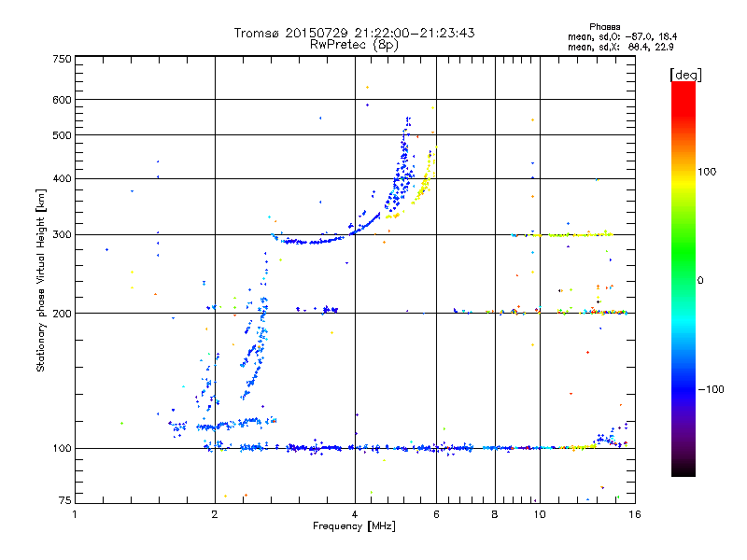This screenshot has height=560, width=747.
Task: Click the '400' label on the height axis
Action: 63,178
